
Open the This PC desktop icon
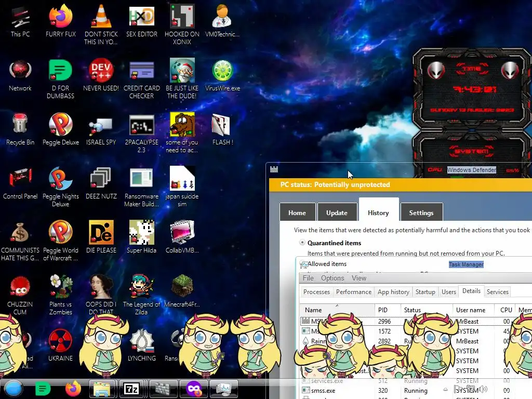[20, 22]
